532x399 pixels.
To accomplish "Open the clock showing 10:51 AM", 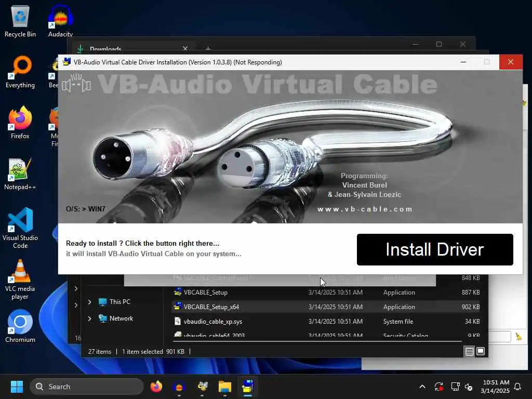I will 495,387.
